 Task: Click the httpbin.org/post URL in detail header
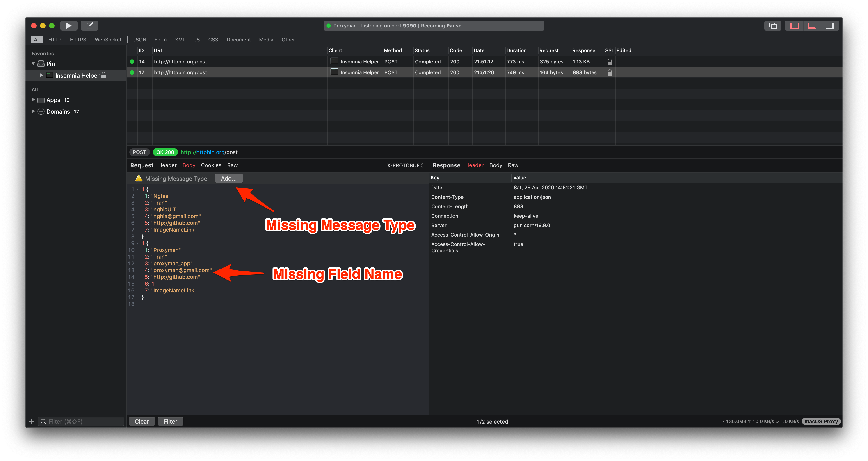click(209, 152)
